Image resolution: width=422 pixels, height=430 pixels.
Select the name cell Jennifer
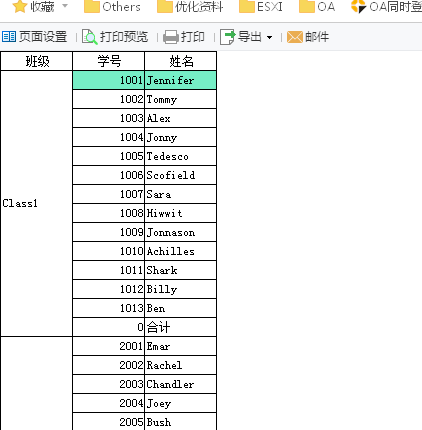tap(181, 80)
